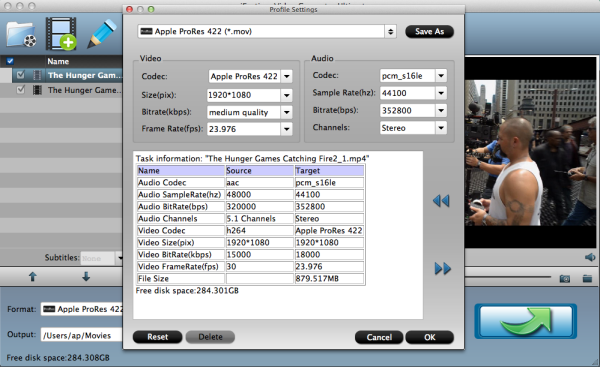This screenshot has height=367, width=600.
Task: Click the volume speaker icon
Action: (x=590, y=257)
